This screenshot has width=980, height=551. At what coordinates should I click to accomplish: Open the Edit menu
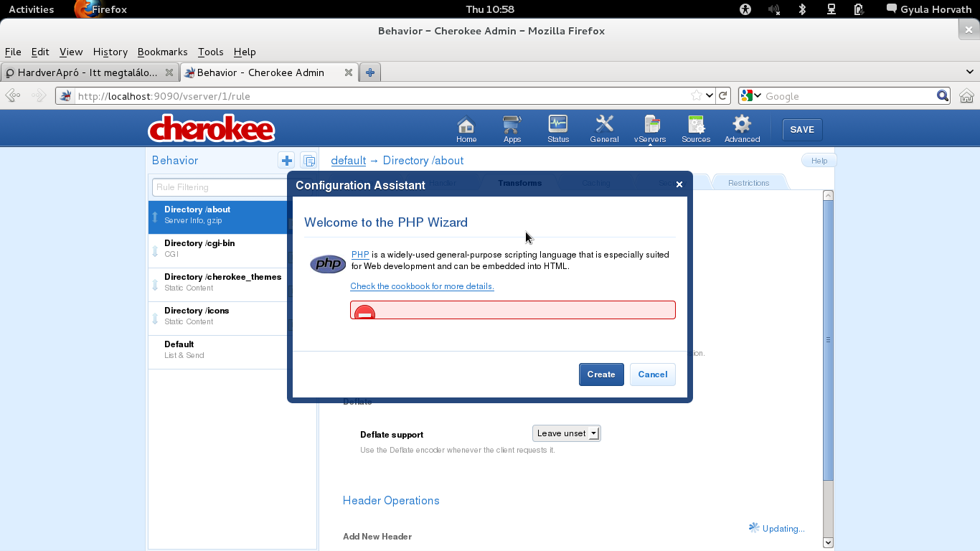point(40,52)
